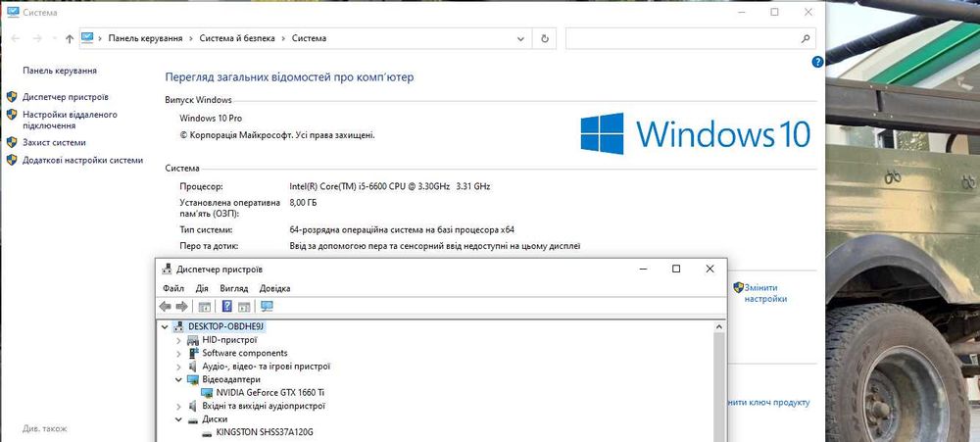Collapse the Диски category

click(178, 418)
